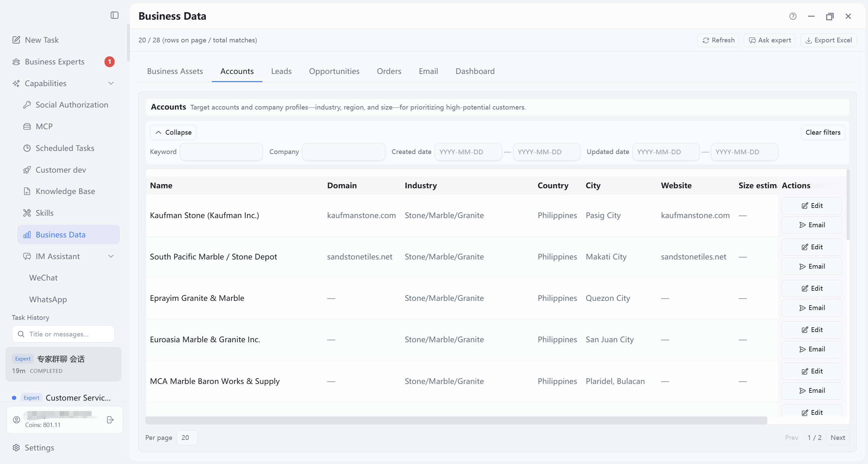Open WhatsApp under IM Assistant
Image resolution: width=868 pixels, height=464 pixels.
[x=48, y=299]
